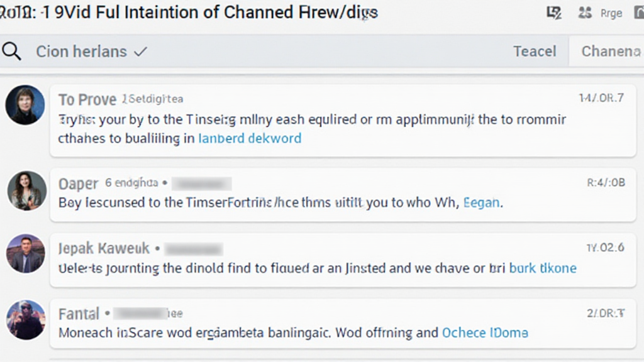This screenshot has width=644, height=362.
Task: Open the Fantal sender avatar
Action: (26, 320)
